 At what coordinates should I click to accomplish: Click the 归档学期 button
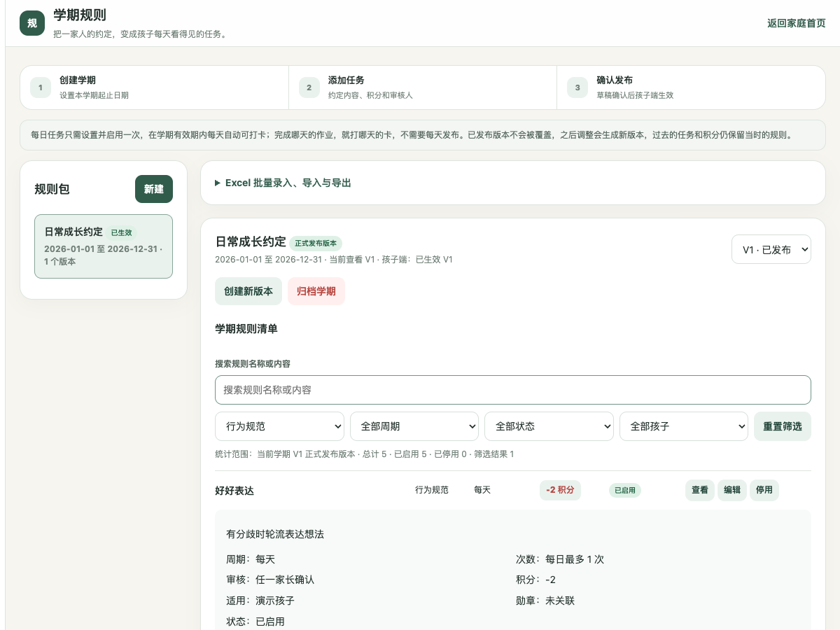point(316,291)
